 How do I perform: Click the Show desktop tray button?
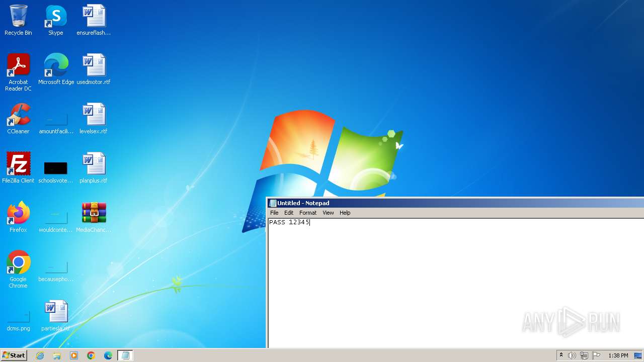click(638, 355)
